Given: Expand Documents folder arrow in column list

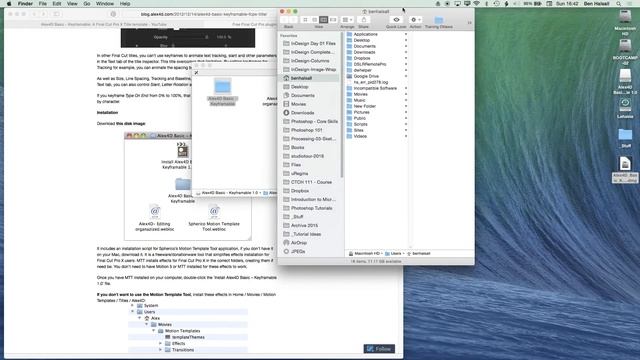Looking at the screenshot, I should coord(406,46).
